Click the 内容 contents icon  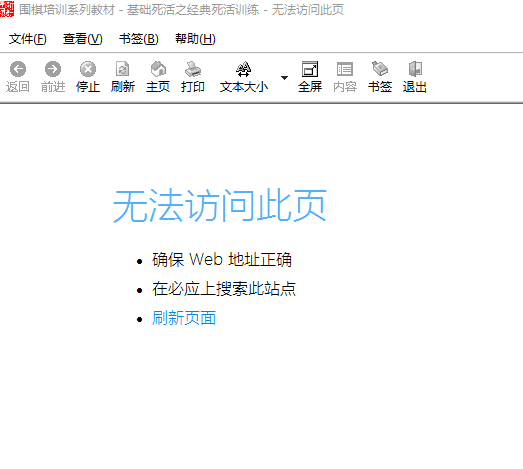pos(345,69)
